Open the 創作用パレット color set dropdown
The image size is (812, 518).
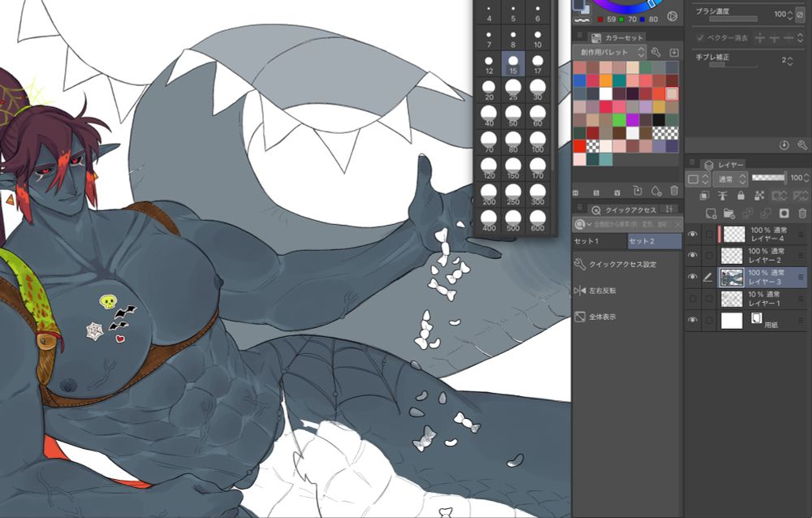pos(610,52)
